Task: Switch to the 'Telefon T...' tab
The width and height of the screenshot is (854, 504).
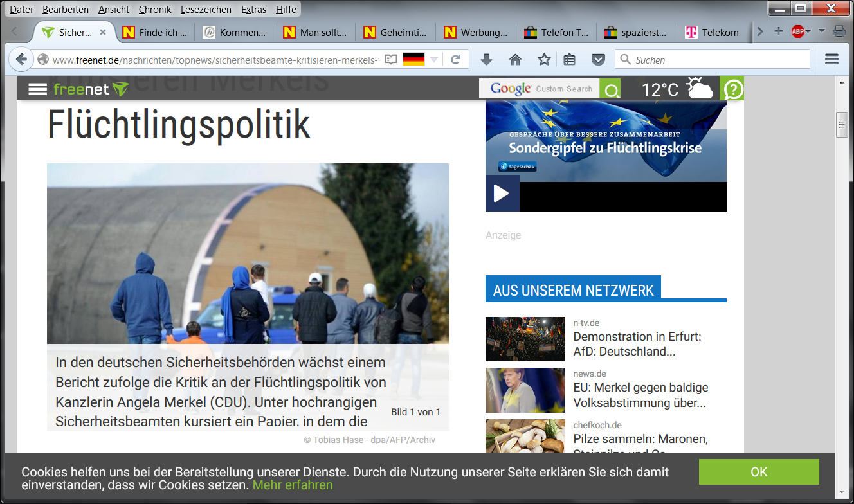Action: [557, 32]
